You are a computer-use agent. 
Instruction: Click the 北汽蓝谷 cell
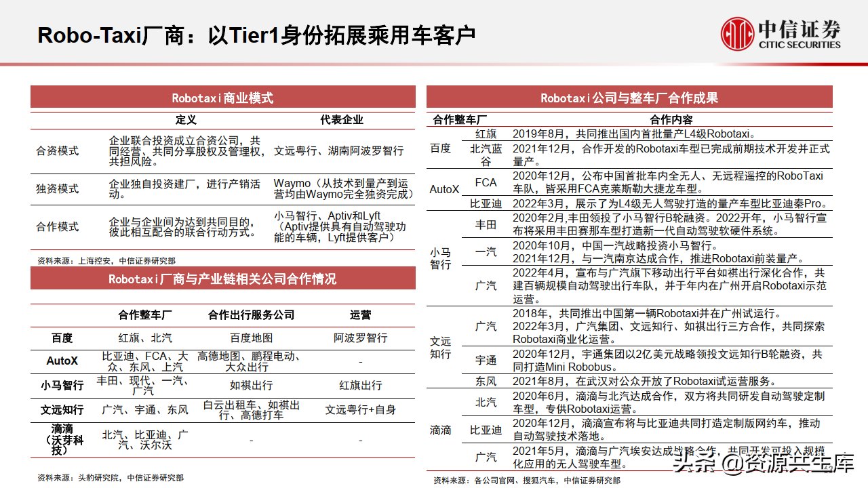(x=486, y=155)
